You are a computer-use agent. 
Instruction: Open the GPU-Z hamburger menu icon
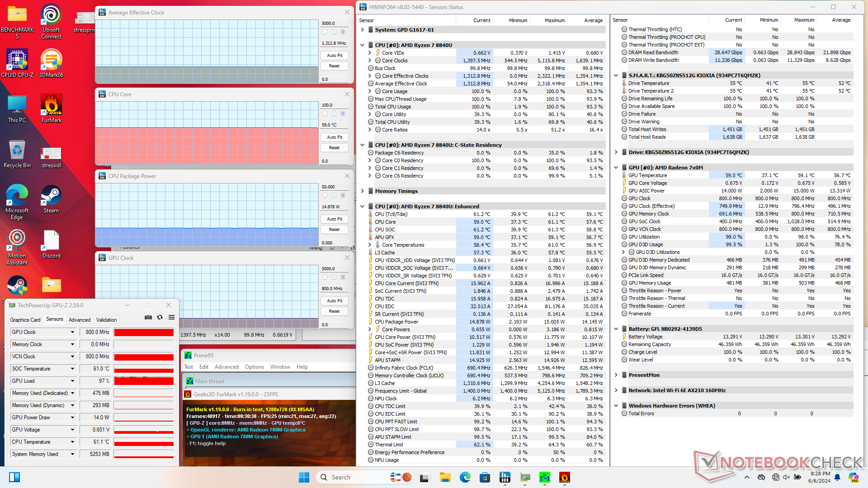[171, 317]
